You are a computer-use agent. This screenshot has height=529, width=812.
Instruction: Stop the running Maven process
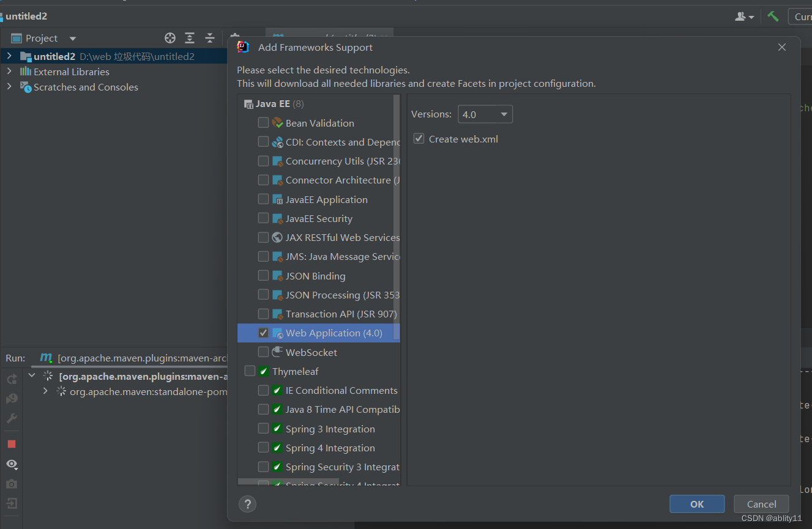(x=12, y=444)
